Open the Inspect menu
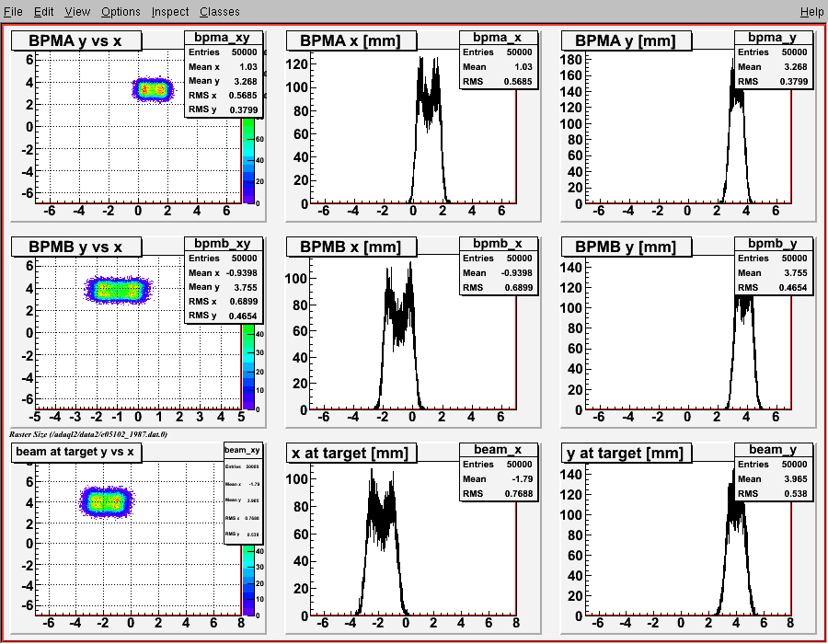828x644 pixels. click(x=170, y=11)
